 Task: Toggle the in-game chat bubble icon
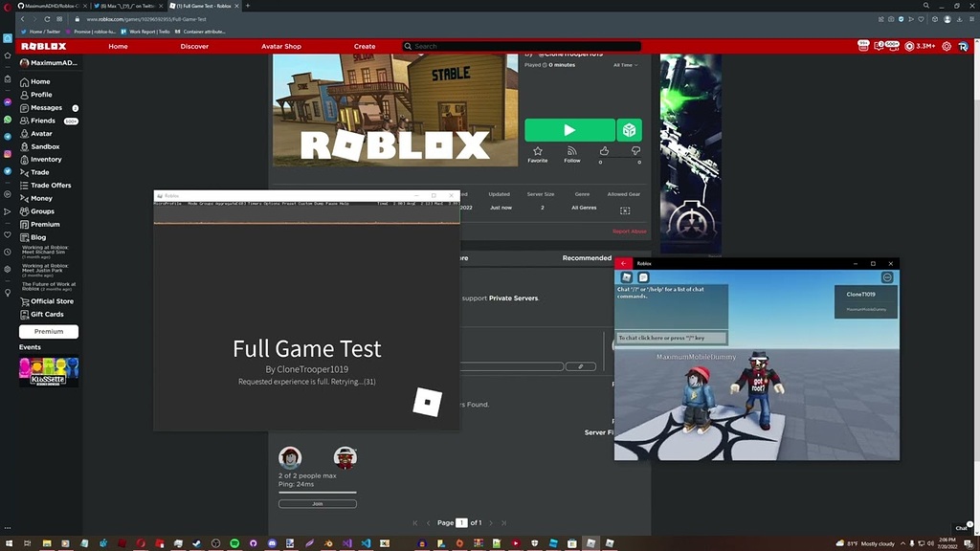(644, 277)
